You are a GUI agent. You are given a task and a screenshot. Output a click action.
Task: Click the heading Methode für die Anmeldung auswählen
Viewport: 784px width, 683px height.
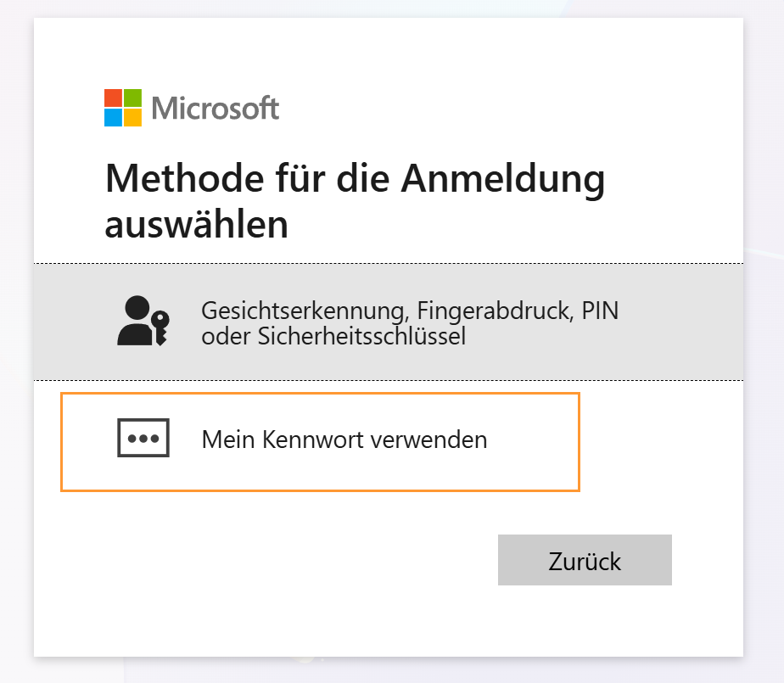[355, 200]
